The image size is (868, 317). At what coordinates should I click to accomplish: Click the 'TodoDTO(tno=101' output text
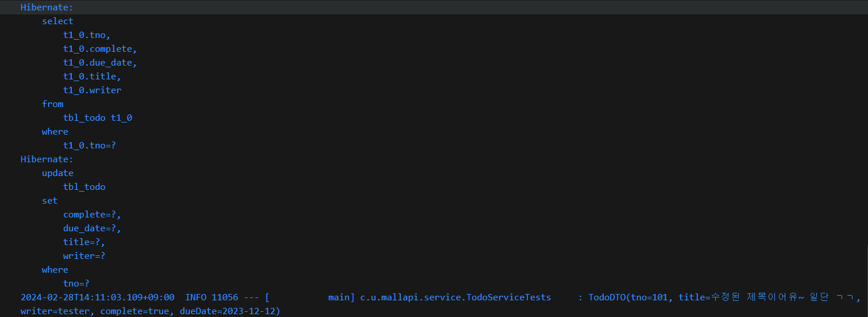pos(628,297)
